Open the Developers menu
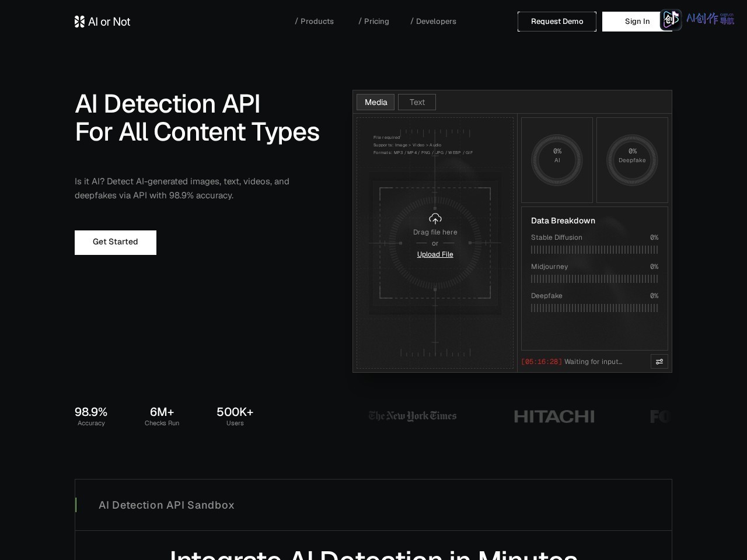 click(434, 22)
